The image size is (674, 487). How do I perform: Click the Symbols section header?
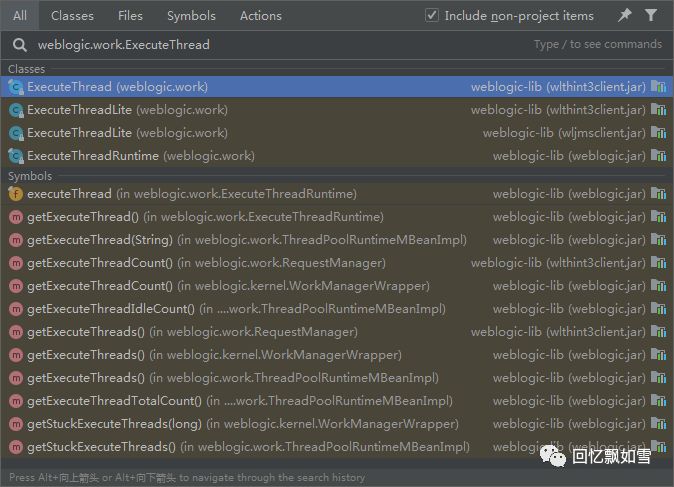[x=30, y=176]
